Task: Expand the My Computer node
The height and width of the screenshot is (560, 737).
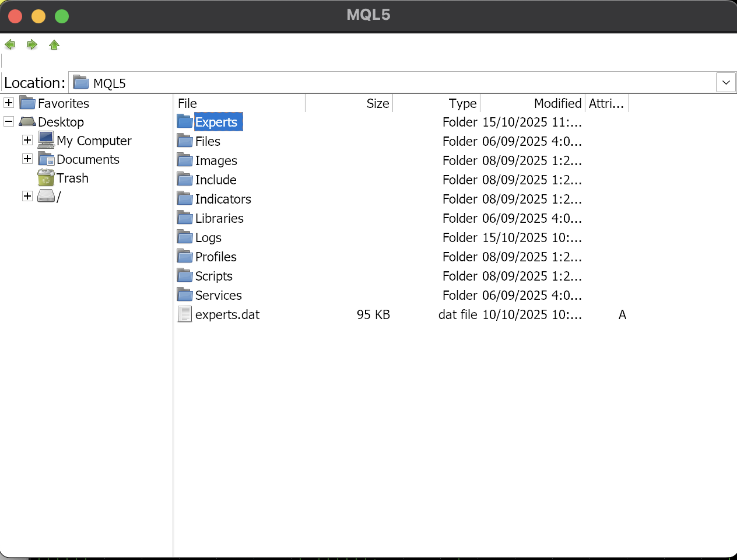Action: (27, 141)
